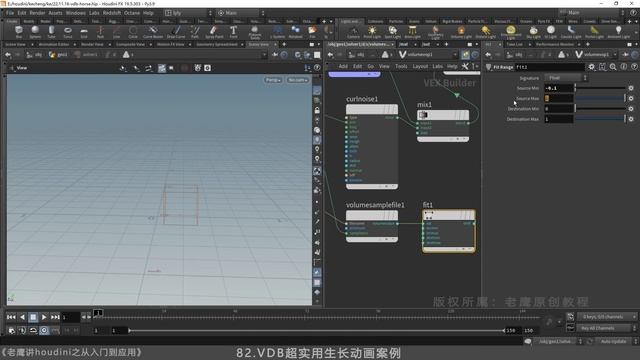Open the No cam dropdown in viewport

coord(297,80)
